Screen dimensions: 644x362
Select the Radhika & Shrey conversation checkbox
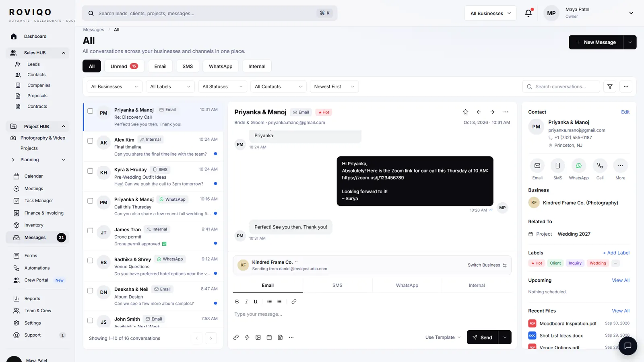click(x=90, y=261)
